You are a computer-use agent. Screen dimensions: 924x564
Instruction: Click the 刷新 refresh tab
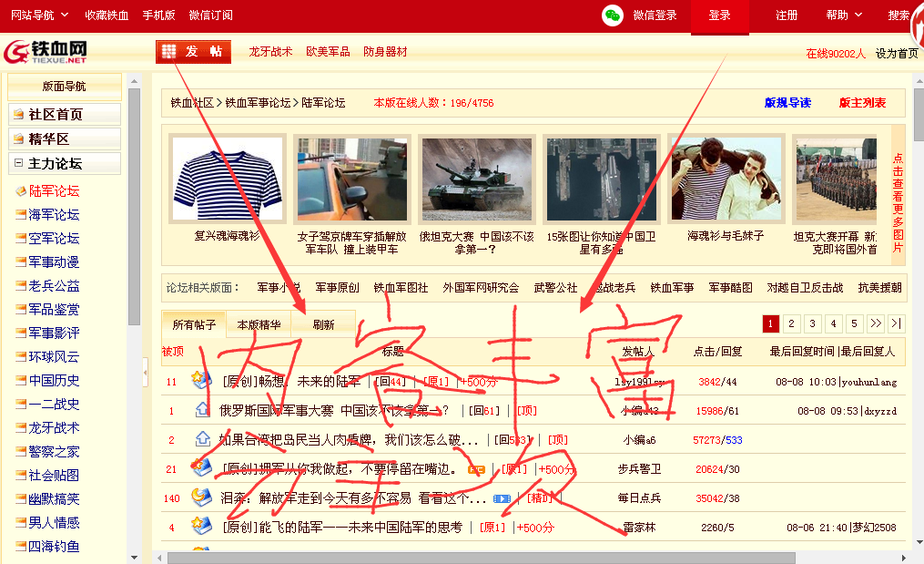point(323,324)
